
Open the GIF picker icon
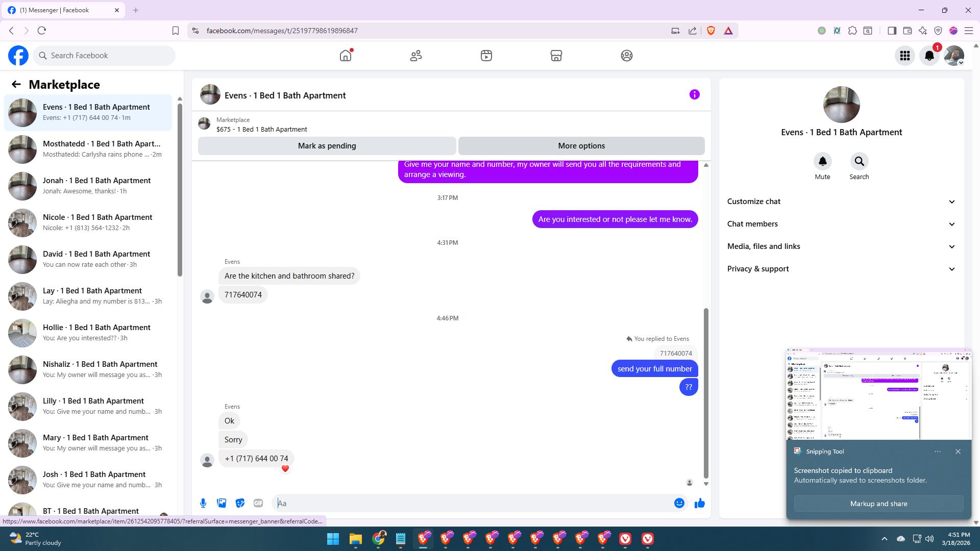point(258,503)
